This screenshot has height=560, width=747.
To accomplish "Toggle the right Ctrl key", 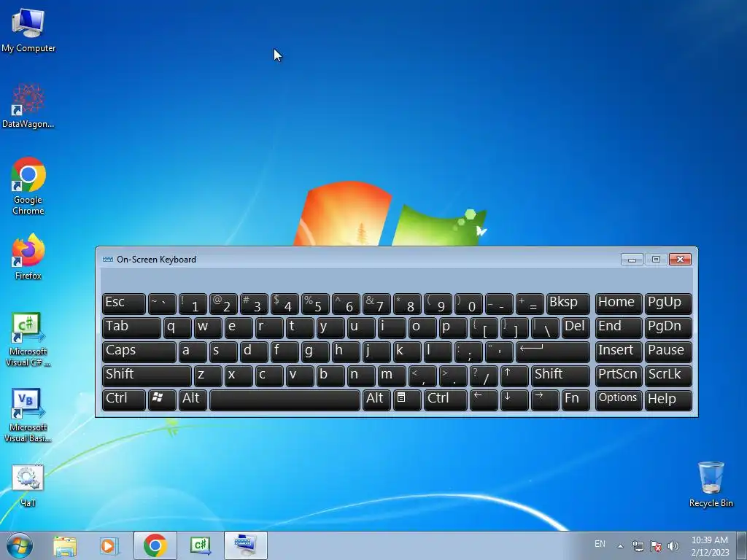I will (x=446, y=399).
